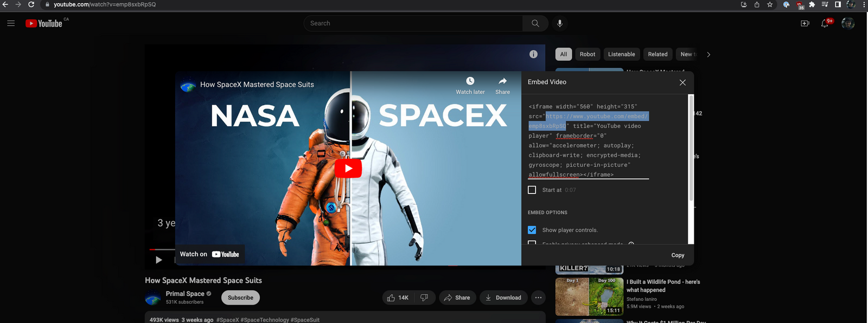Image resolution: width=868 pixels, height=323 pixels.
Task: Click Watch later clock icon in preview
Action: (x=470, y=81)
